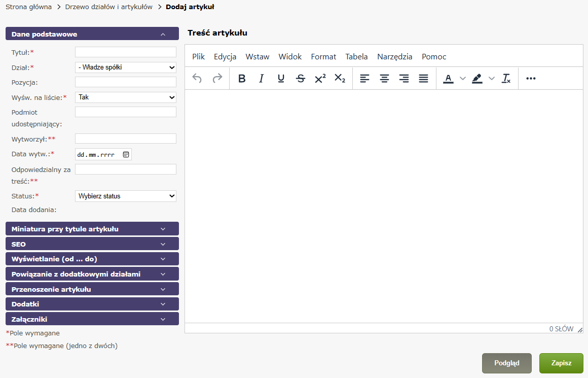The width and height of the screenshot is (588, 378).
Task: Apply italic formatting to text
Action: pyautogui.click(x=262, y=79)
